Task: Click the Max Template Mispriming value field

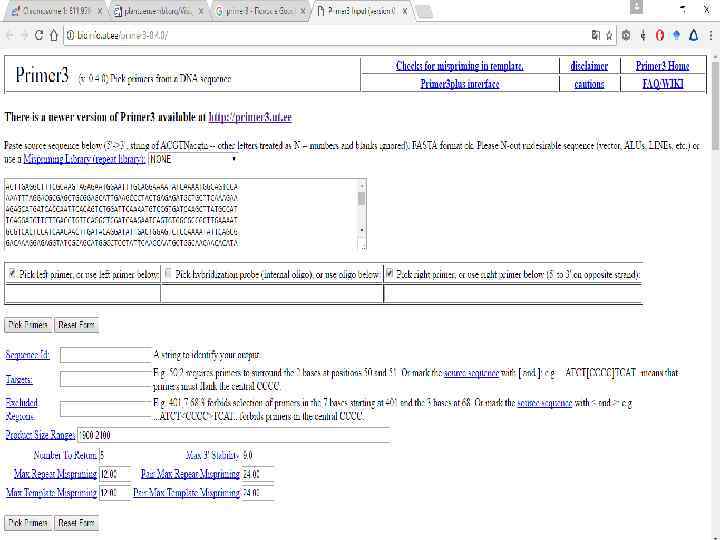Action: click(x=115, y=493)
